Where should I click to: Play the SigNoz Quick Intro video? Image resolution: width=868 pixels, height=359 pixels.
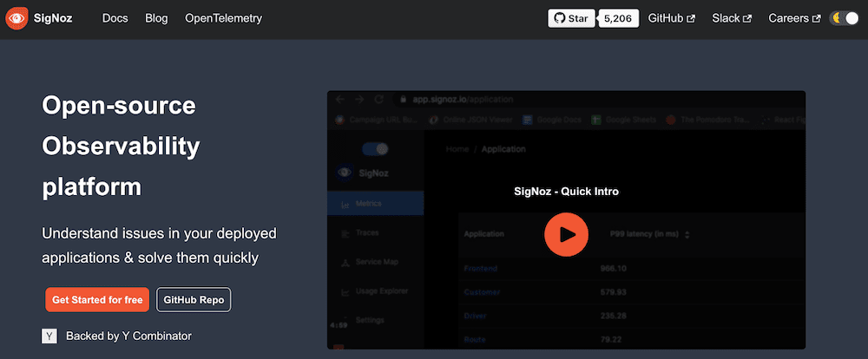pos(566,234)
